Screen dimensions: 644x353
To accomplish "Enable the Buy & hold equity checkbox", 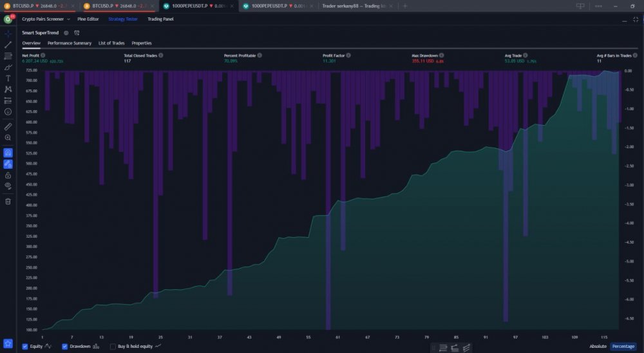I will point(113,347).
